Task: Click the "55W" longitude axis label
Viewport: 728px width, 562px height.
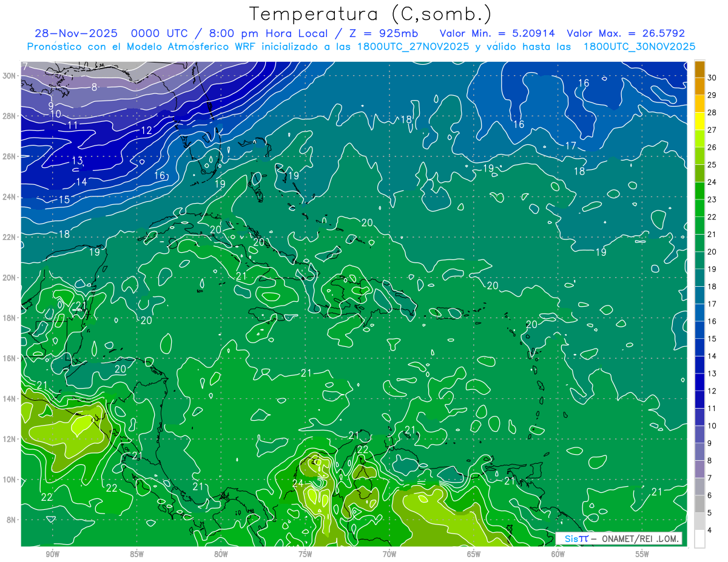Action: coord(642,554)
